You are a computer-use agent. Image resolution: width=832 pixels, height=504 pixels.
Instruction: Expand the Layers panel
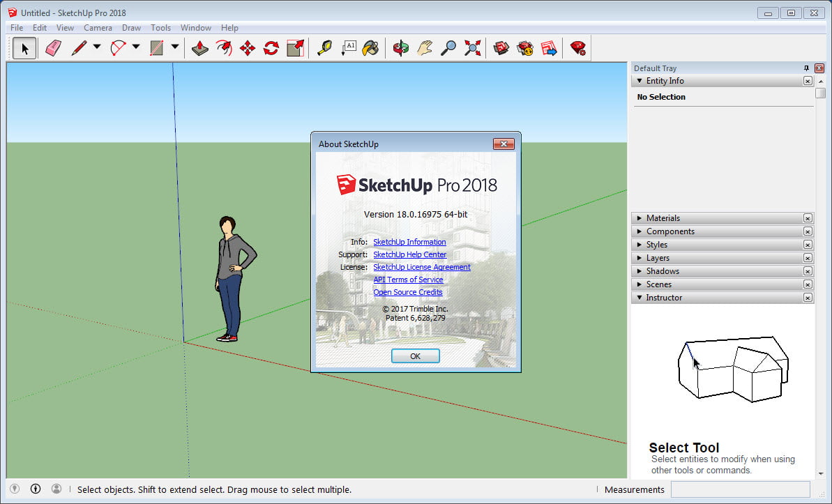coord(640,258)
